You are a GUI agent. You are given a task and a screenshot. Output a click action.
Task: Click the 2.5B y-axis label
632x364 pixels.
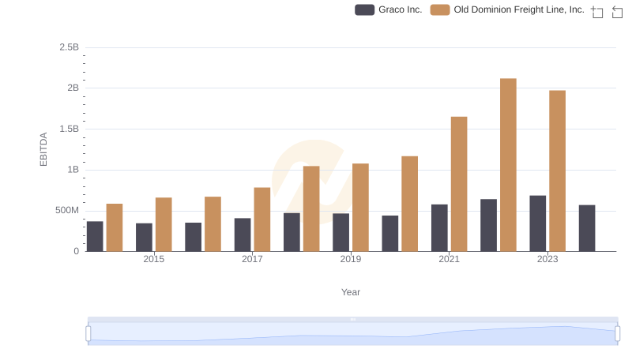pos(70,47)
